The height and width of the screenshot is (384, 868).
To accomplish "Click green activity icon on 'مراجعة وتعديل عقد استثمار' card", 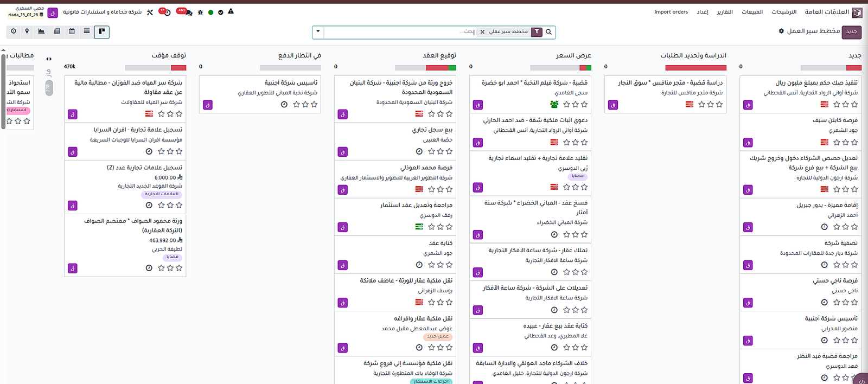I will (419, 227).
